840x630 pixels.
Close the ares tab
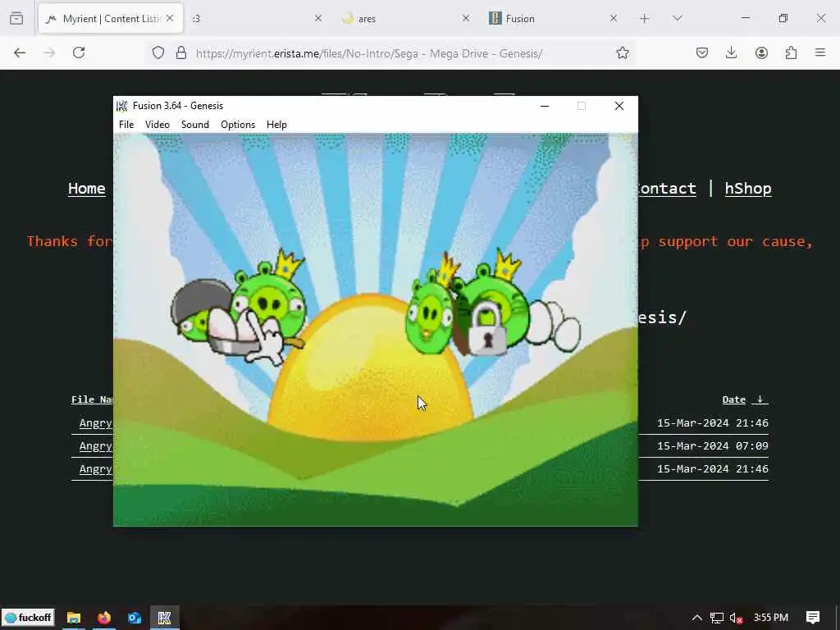tap(466, 18)
